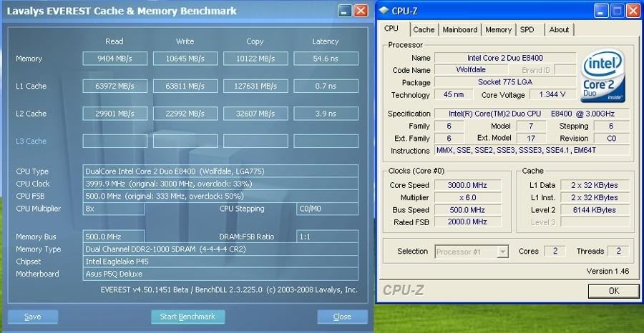The image size is (644, 333).
Task: Click the CPU-Z title bar icon
Action: tap(384, 11)
